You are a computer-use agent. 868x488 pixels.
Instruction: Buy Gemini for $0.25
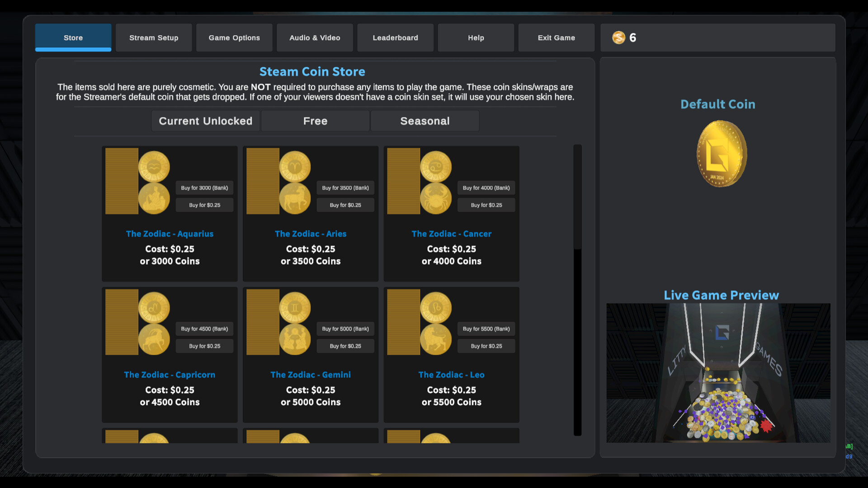click(x=345, y=346)
